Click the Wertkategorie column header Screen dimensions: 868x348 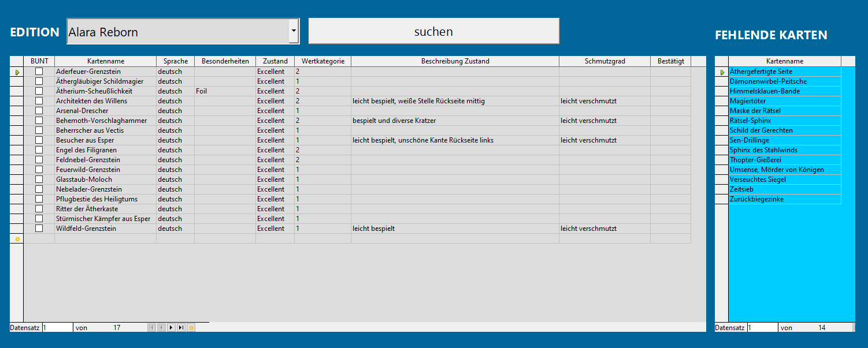click(x=322, y=61)
